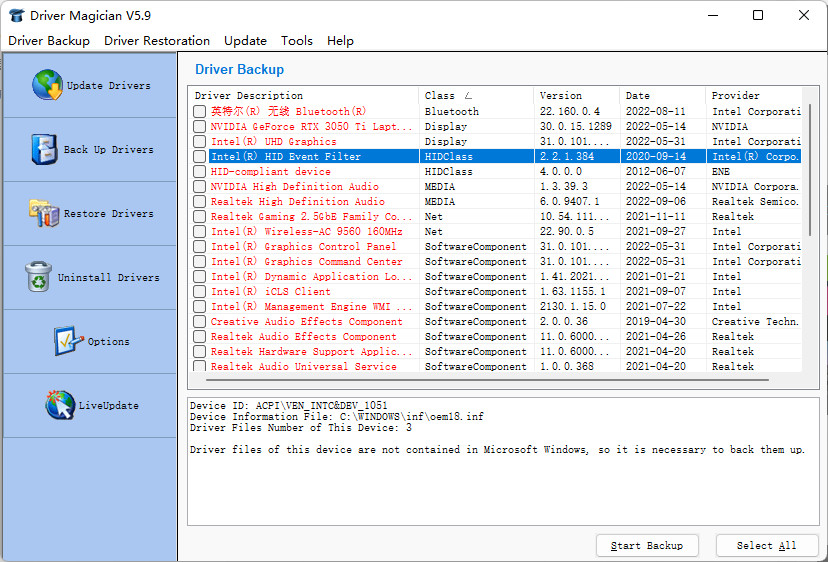Click the Driver Magician hat icon in title bar
The image size is (828, 562).
click(x=17, y=15)
